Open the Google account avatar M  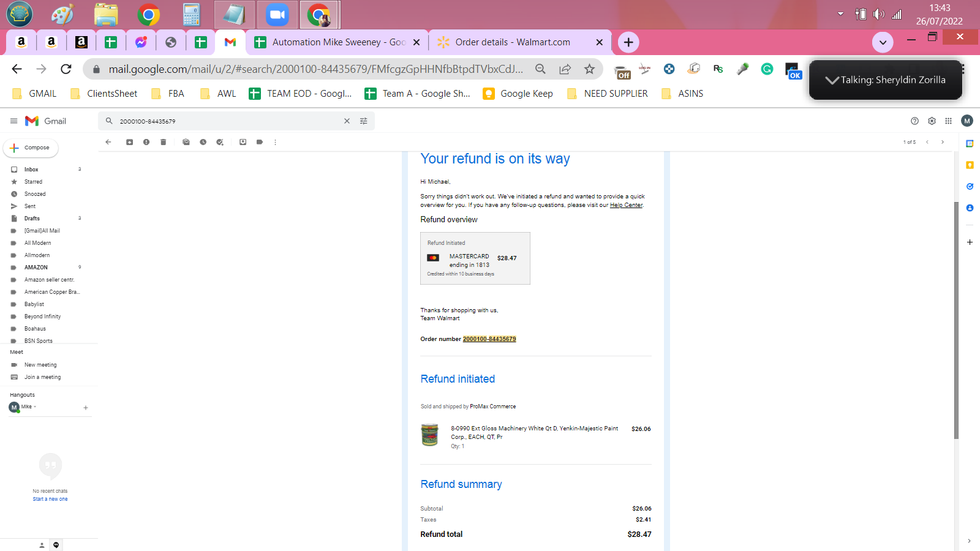[967, 121]
